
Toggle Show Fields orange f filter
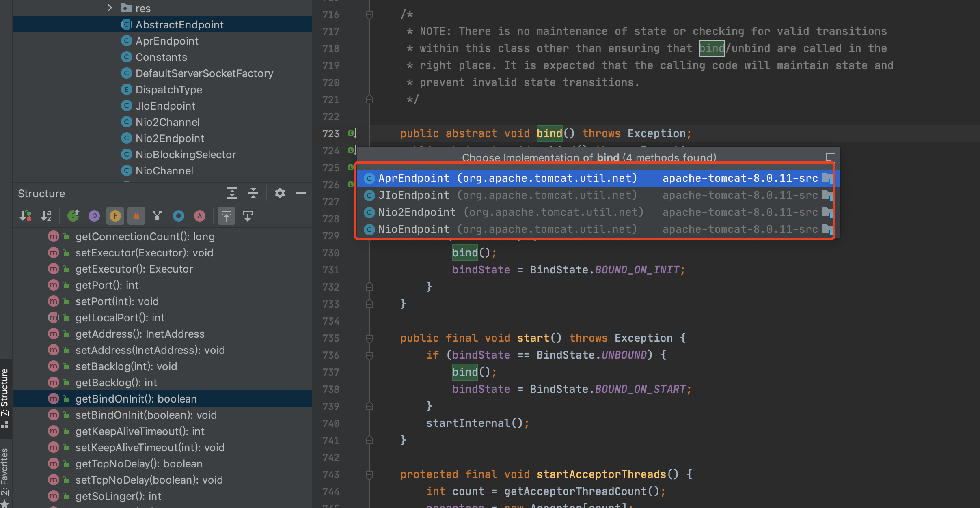click(x=115, y=216)
